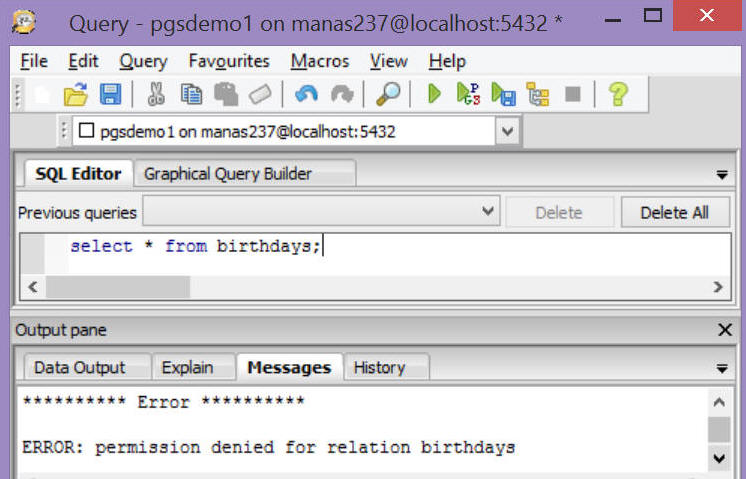
Task: Click the Delete All button
Action: pyautogui.click(x=675, y=212)
